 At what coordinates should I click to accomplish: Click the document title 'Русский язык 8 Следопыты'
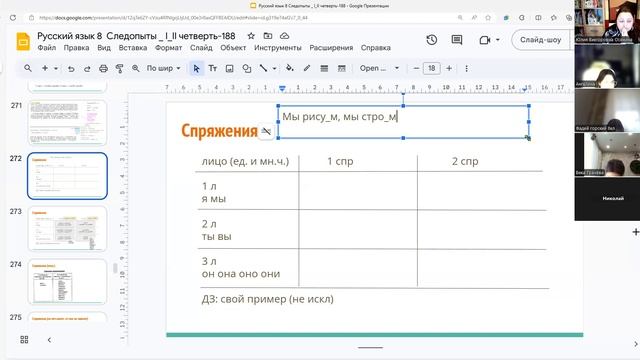click(136, 36)
